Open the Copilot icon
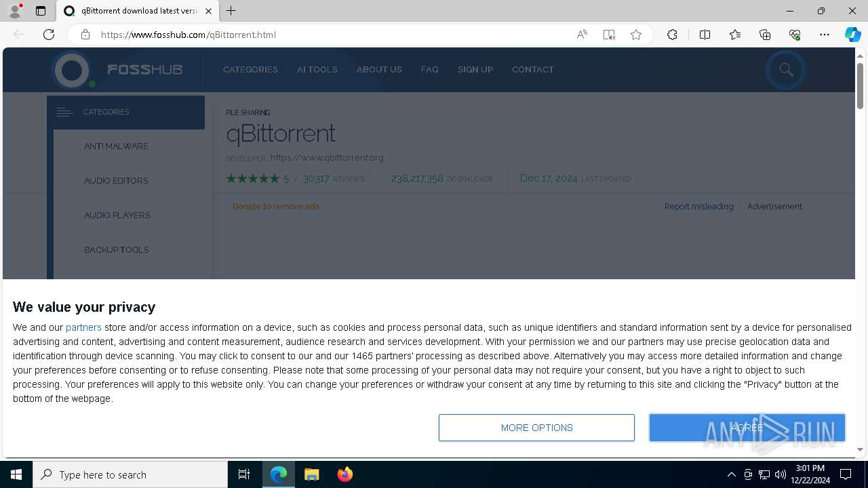 pos(852,35)
